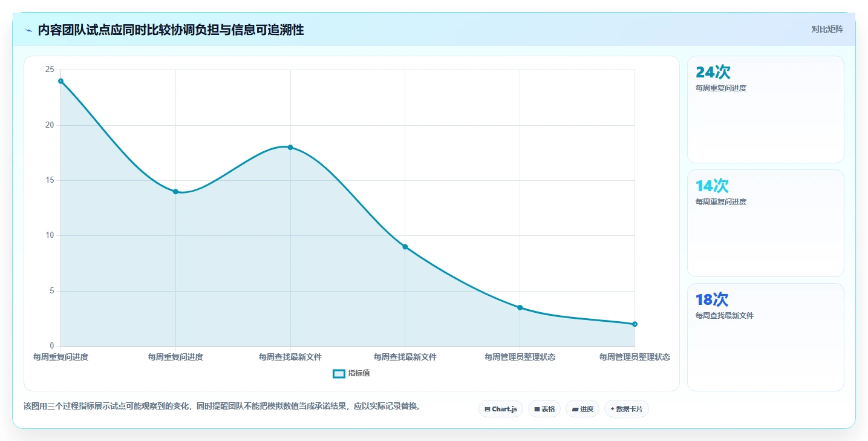Click the y-axis label 20

(x=50, y=125)
